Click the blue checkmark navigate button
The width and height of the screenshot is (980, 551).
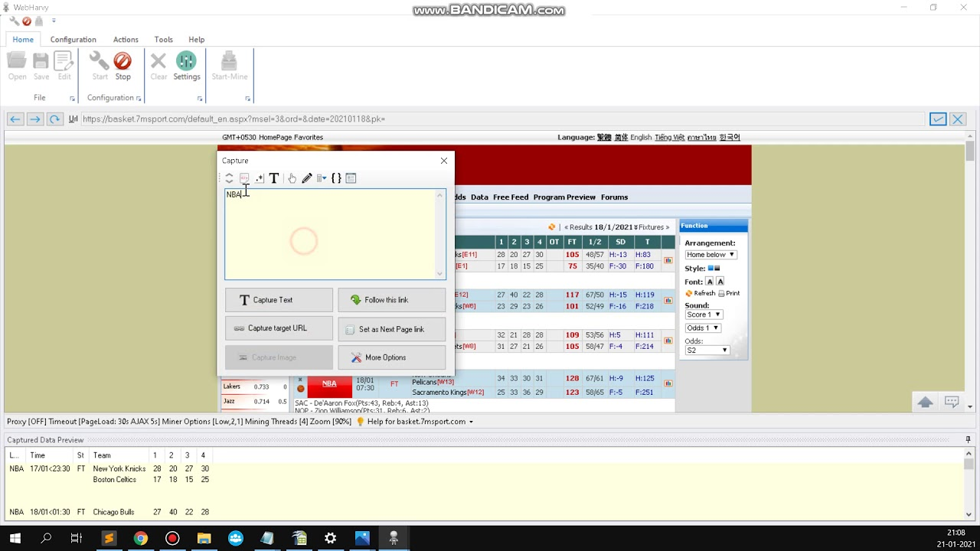938,119
